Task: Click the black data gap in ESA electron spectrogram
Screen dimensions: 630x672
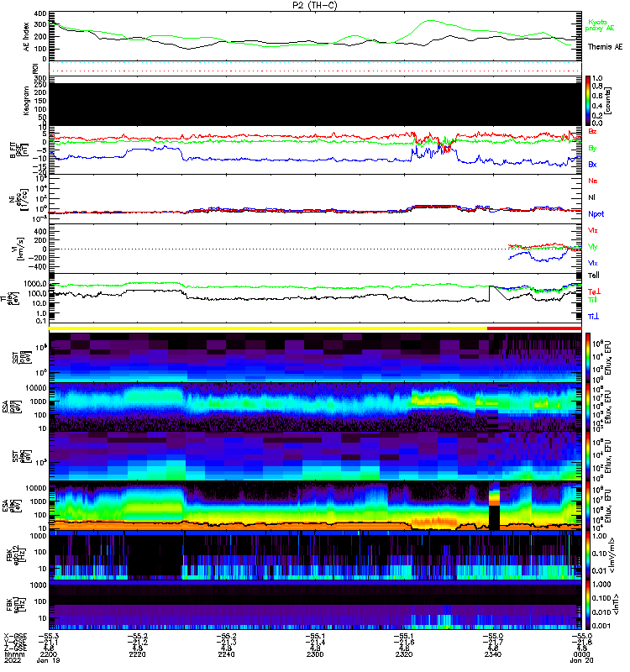Action: [x=494, y=517]
